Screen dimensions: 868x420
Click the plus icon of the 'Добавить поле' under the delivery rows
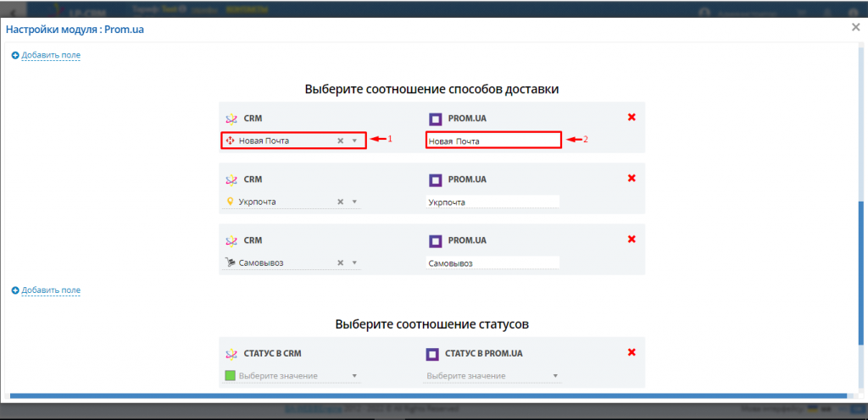(x=15, y=290)
